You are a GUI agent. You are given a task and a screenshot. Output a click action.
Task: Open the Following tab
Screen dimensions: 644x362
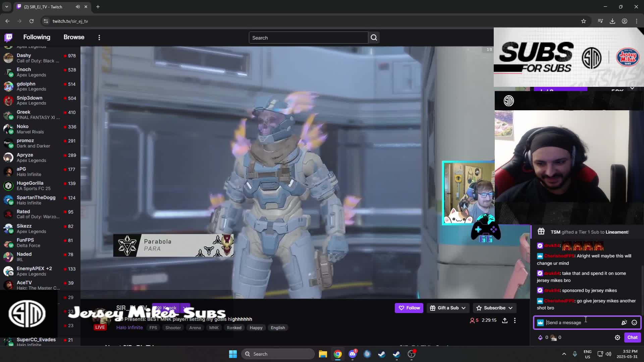point(37,37)
